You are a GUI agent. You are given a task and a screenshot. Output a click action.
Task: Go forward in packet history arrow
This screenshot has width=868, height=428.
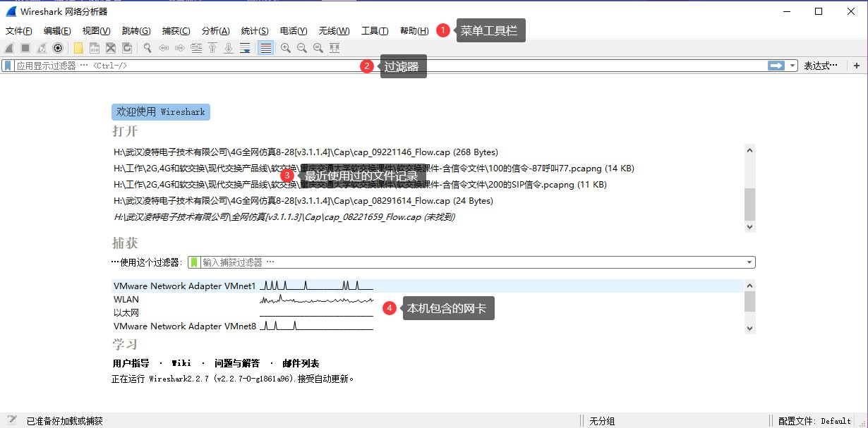[180, 48]
